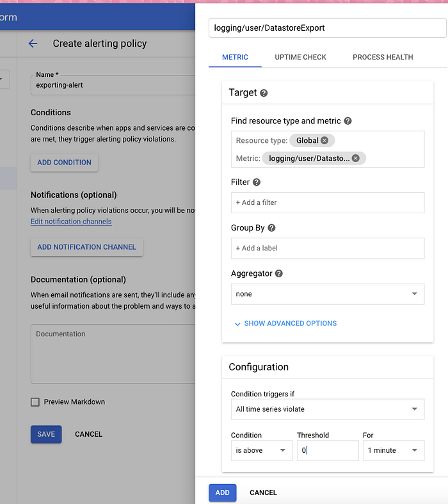This screenshot has width=448, height=504.
Task: Click the Add Notification Channel button
Action: click(x=86, y=247)
